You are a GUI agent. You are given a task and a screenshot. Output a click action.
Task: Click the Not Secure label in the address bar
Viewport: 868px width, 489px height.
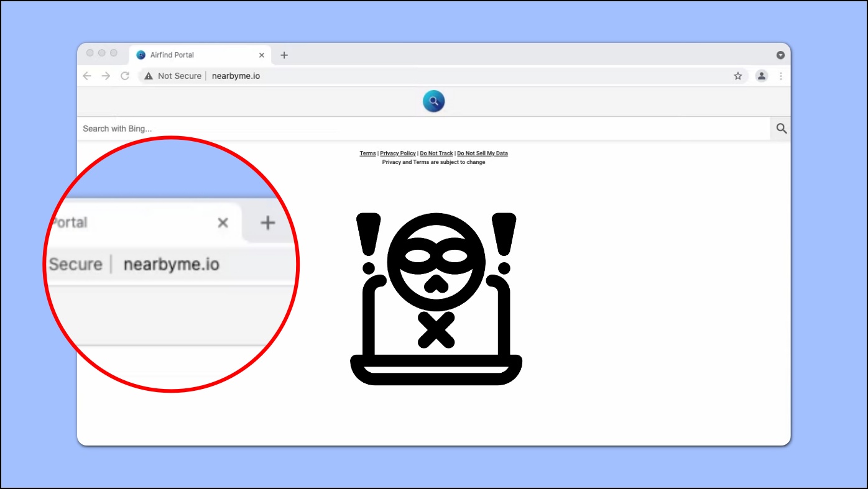pyautogui.click(x=180, y=76)
